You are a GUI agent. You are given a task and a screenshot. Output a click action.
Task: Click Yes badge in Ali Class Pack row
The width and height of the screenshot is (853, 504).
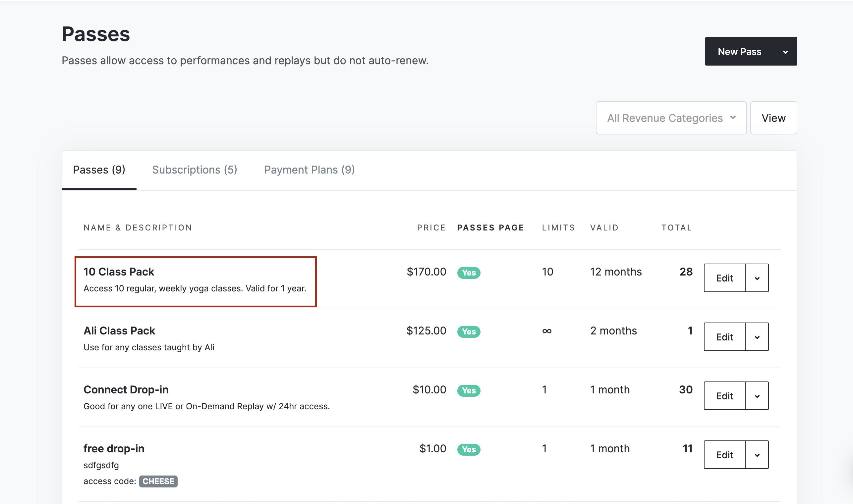469,331
